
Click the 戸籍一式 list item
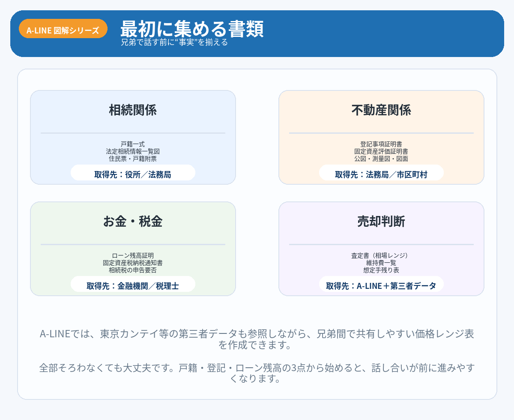133,144
